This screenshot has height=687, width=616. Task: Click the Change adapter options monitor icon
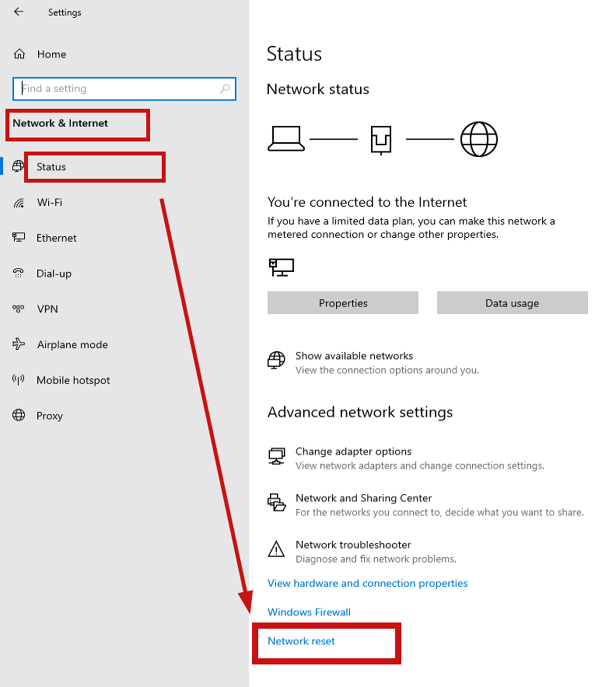[277, 456]
